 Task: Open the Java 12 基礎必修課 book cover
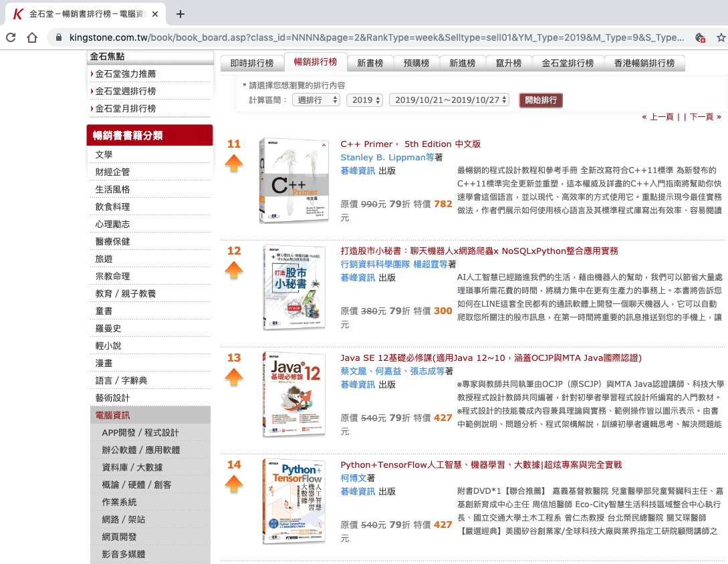pyautogui.click(x=294, y=394)
